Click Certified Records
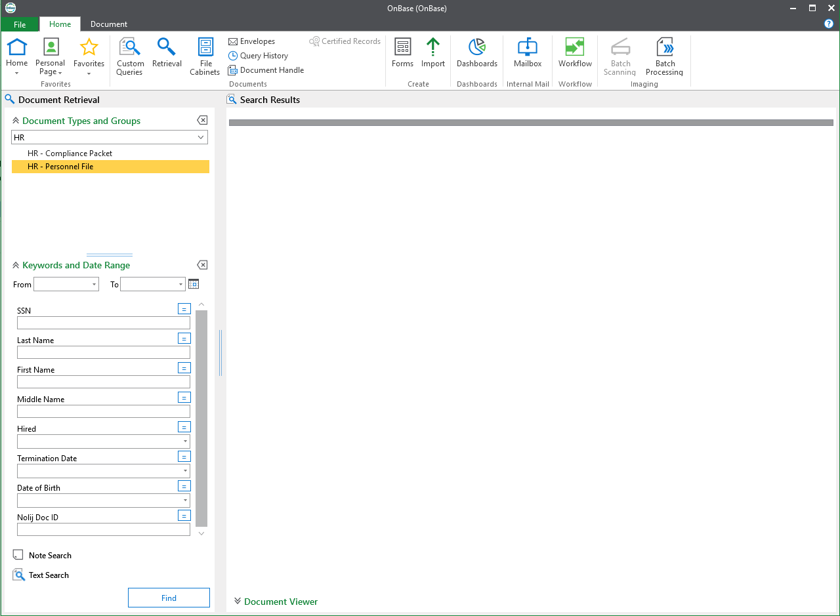This screenshot has height=616, width=840. point(345,41)
